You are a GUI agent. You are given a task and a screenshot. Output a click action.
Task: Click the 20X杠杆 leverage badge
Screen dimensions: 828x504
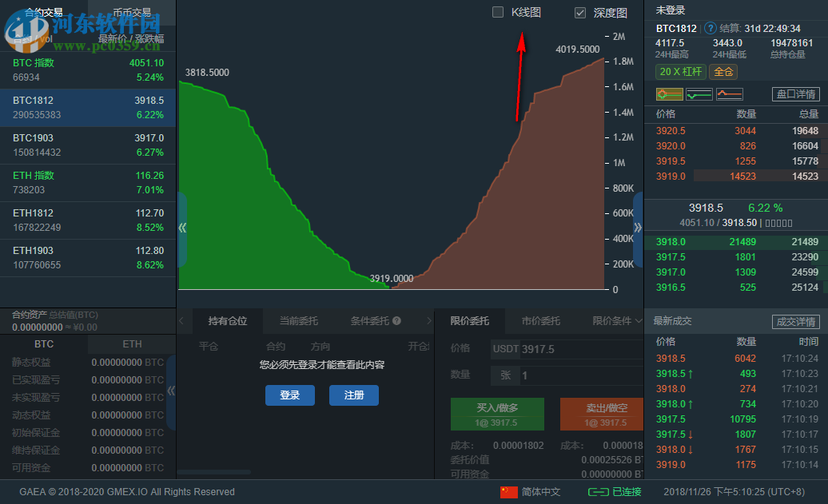coord(680,71)
